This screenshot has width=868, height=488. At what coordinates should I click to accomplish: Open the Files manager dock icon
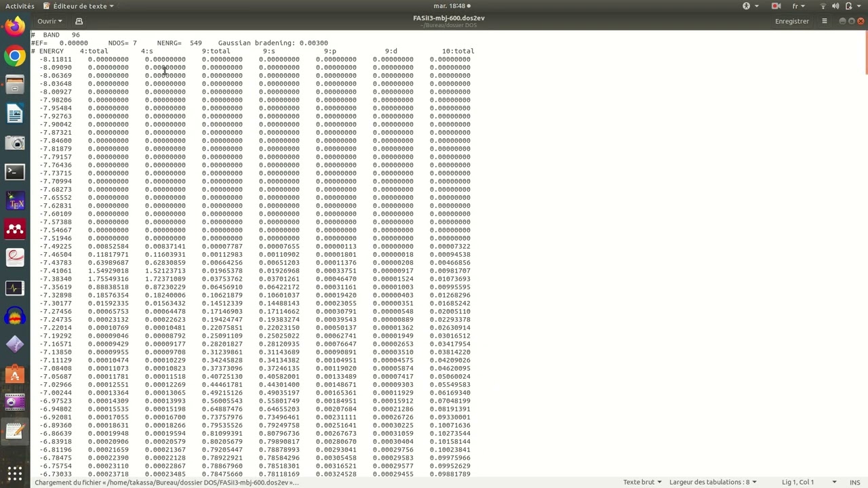(x=15, y=85)
